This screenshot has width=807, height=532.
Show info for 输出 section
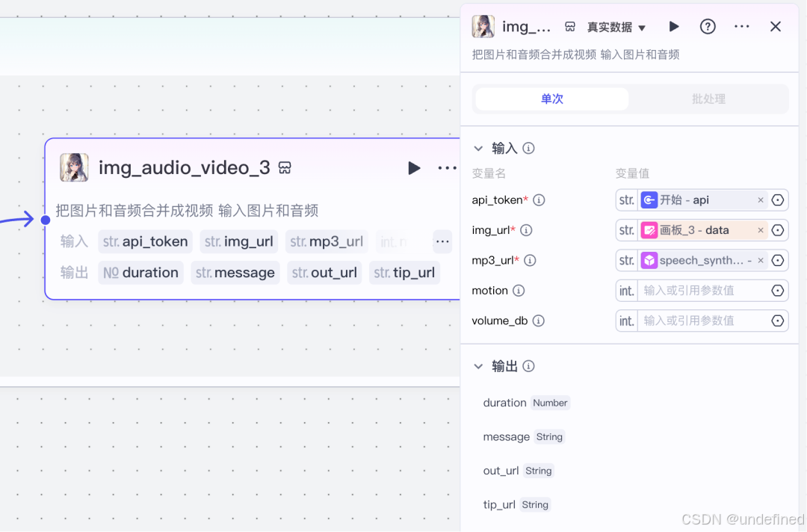click(x=528, y=366)
